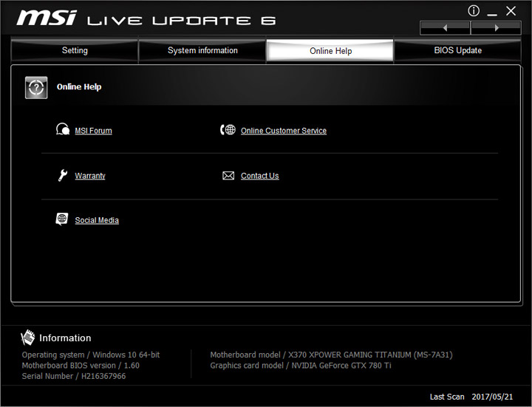Select the Online Help tab
The height and width of the screenshot is (407, 532).
330,51
